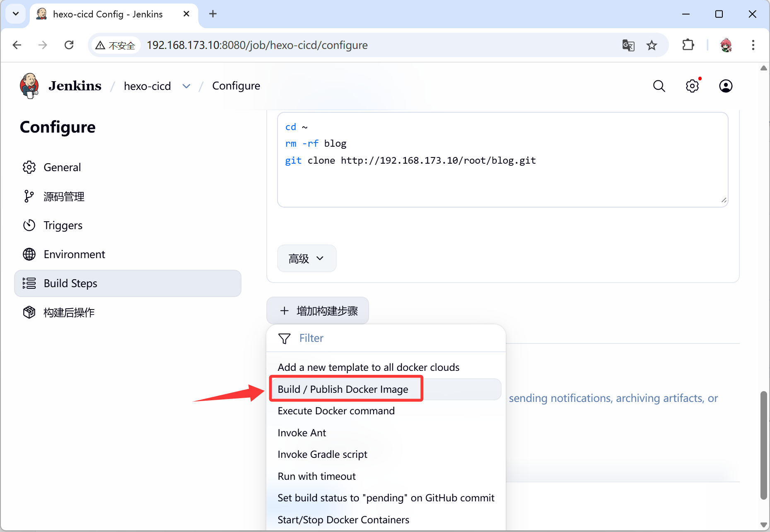Screen dimensions: 770x532
Task: Select Build / Publish Docker Image
Action: [x=343, y=389]
